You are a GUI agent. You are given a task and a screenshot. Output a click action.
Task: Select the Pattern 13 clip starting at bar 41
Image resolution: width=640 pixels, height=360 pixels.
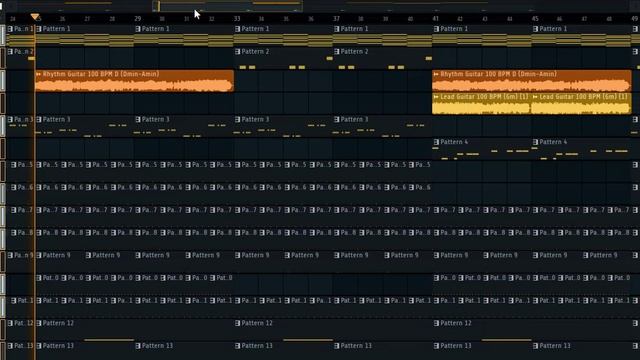click(482, 350)
